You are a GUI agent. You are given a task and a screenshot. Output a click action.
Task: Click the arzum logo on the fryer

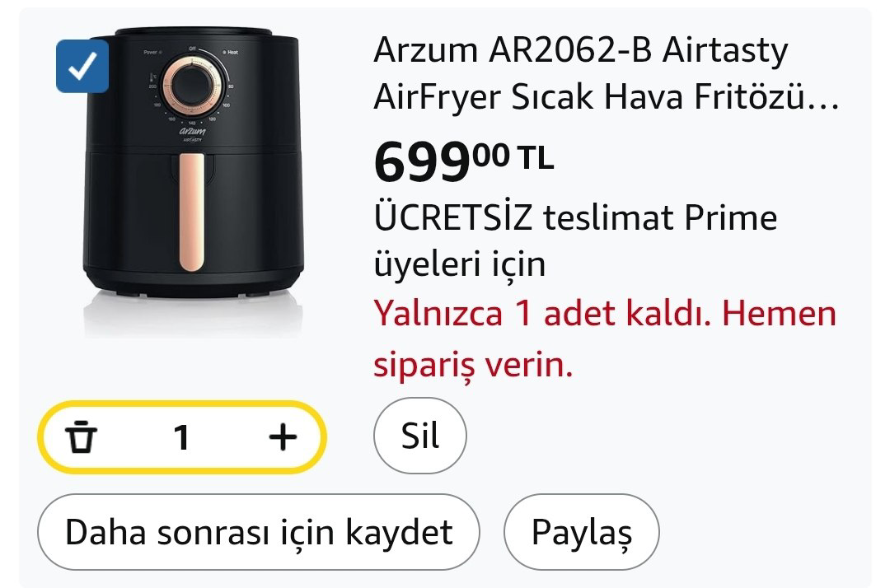tap(192, 132)
